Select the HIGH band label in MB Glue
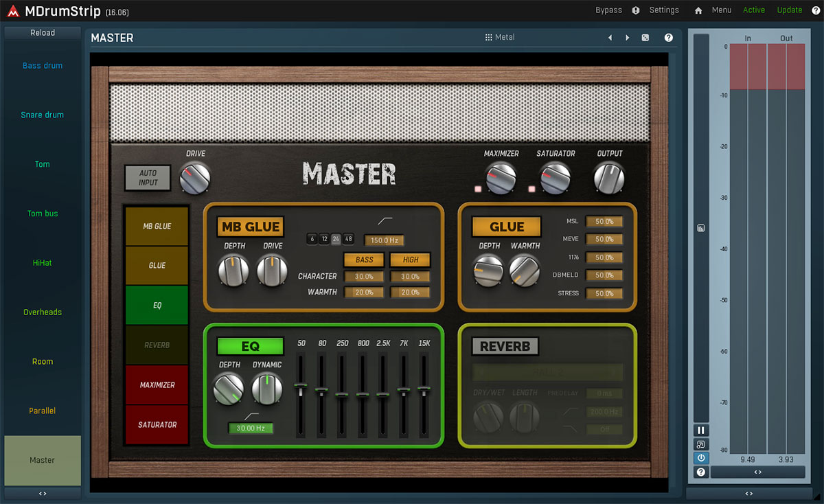Viewport: 824px width, 504px height. tap(411, 260)
